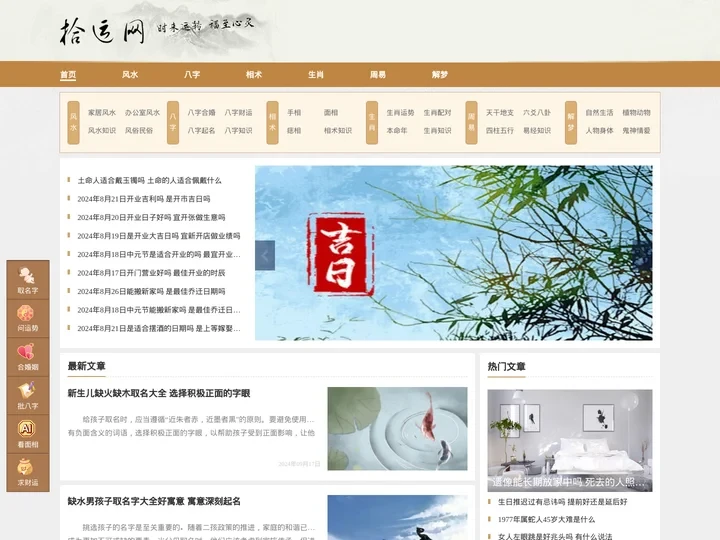Open article 土命人适合戴玉镯吗
The image size is (720, 540).
click(149, 180)
